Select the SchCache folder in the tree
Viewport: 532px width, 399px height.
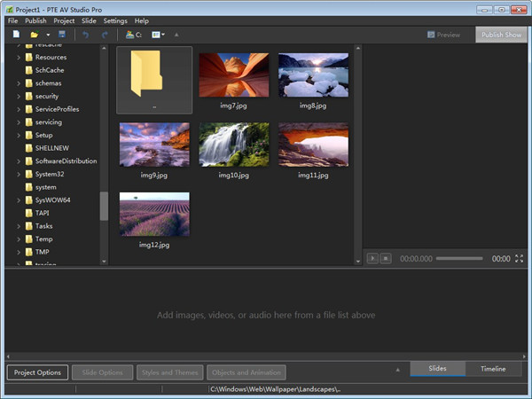[50, 70]
